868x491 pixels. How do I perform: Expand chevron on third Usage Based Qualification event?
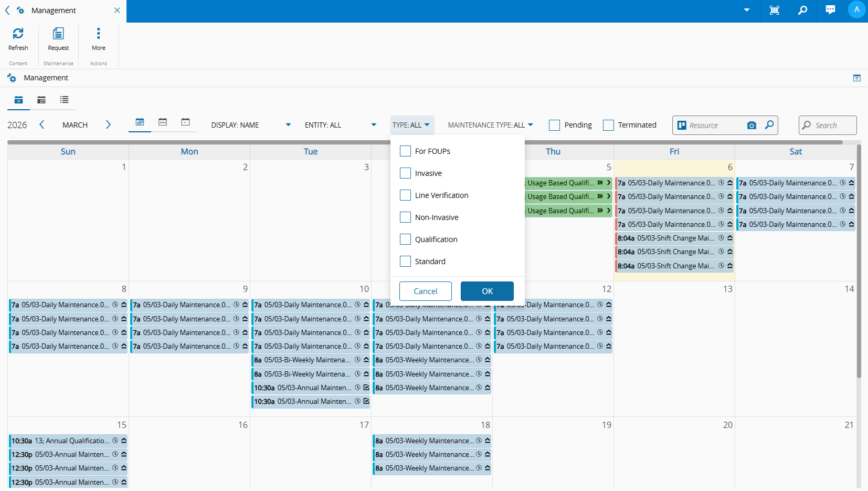point(609,211)
